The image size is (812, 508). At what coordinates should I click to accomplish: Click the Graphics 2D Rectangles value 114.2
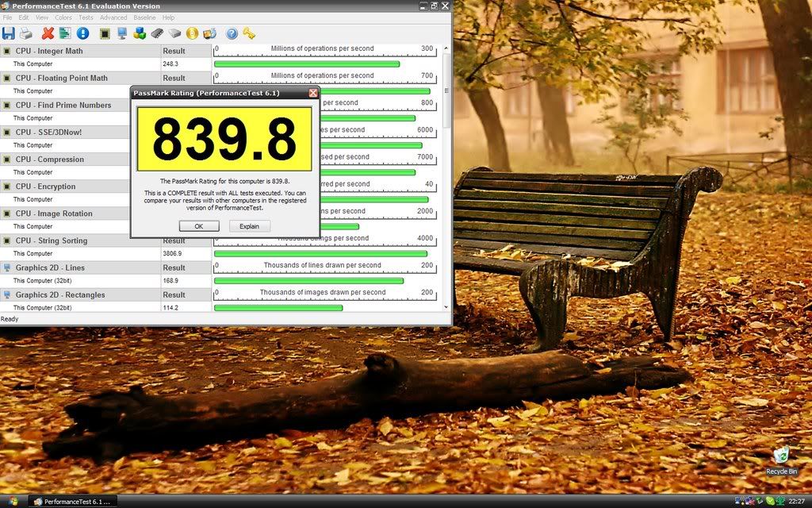170,307
